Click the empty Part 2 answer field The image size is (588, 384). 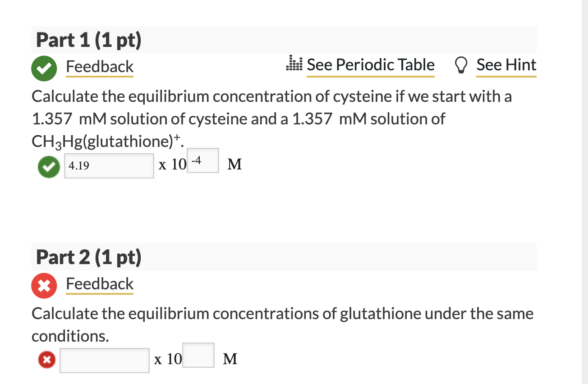pyautogui.click(x=104, y=360)
